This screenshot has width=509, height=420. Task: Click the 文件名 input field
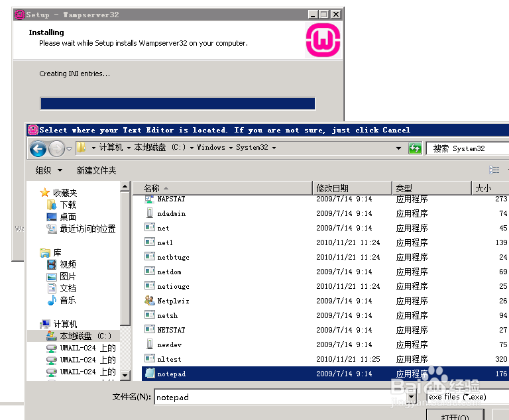click(281, 397)
